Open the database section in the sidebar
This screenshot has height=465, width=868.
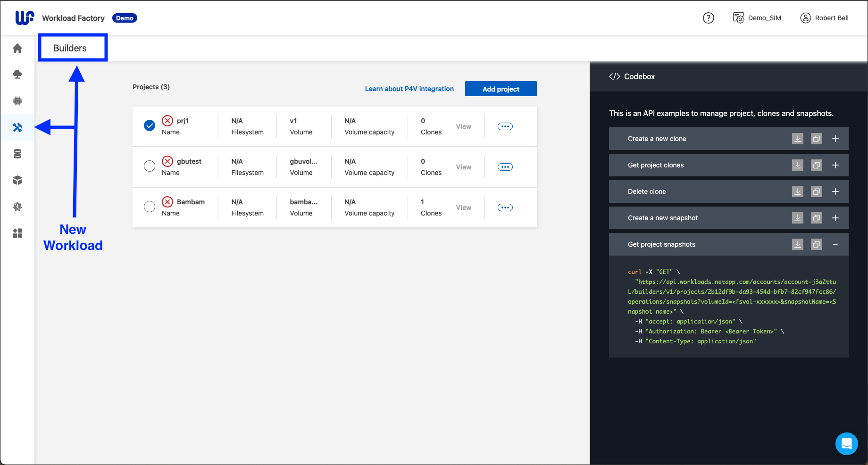click(x=17, y=153)
